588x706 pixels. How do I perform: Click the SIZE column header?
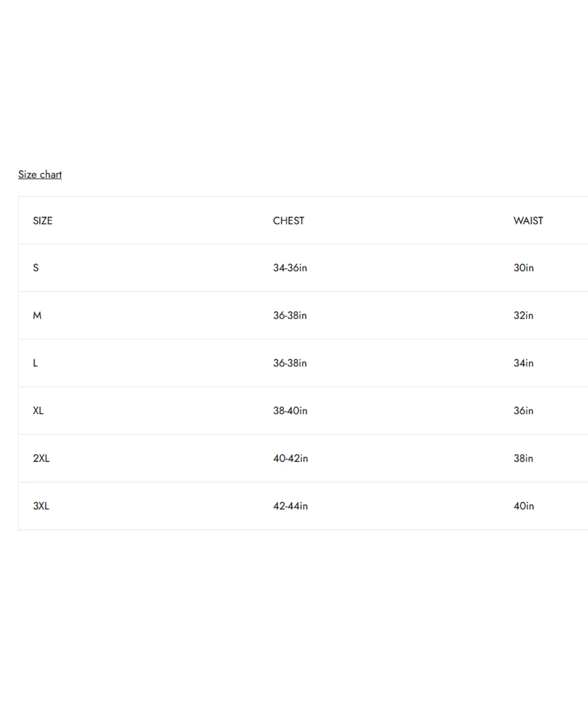tap(43, 221)
